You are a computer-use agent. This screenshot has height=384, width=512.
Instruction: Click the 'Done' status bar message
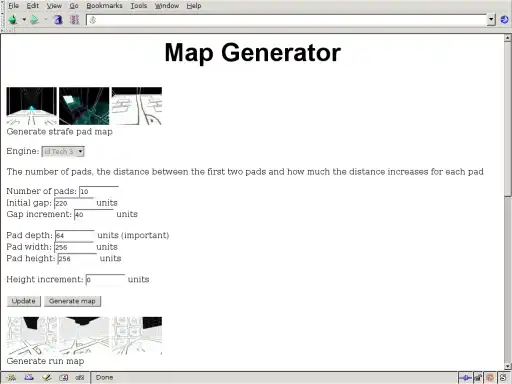point(104,378)
